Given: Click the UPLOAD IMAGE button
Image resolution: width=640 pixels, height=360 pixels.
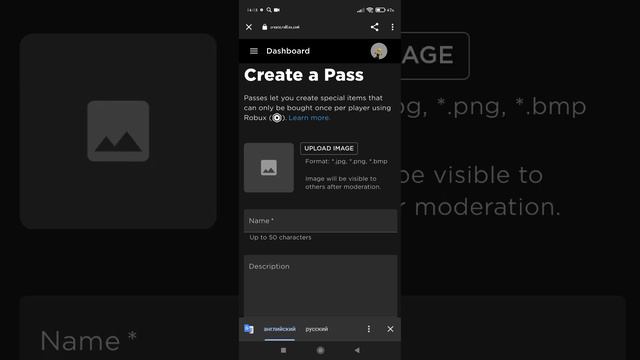Looking at the screenshot, I should [x=329, y=148].
